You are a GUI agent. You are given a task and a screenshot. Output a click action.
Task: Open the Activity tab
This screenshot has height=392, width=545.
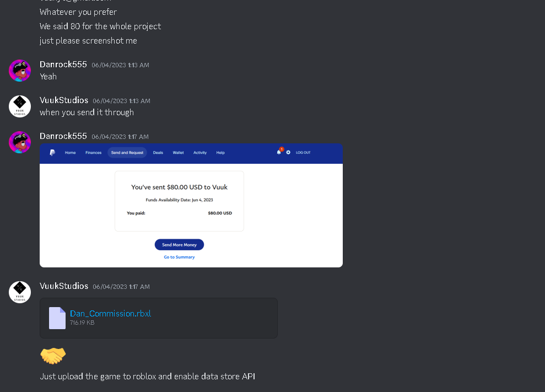tap(200, 153)
